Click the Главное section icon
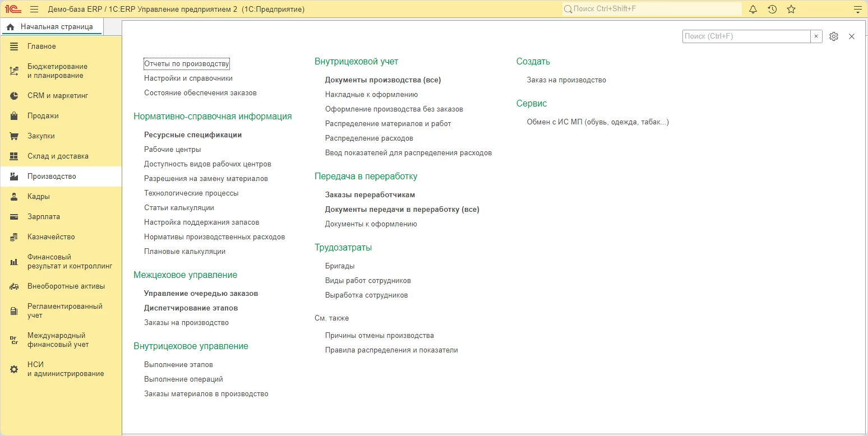This screenshot has height=436, width=868. click(14, 47)
